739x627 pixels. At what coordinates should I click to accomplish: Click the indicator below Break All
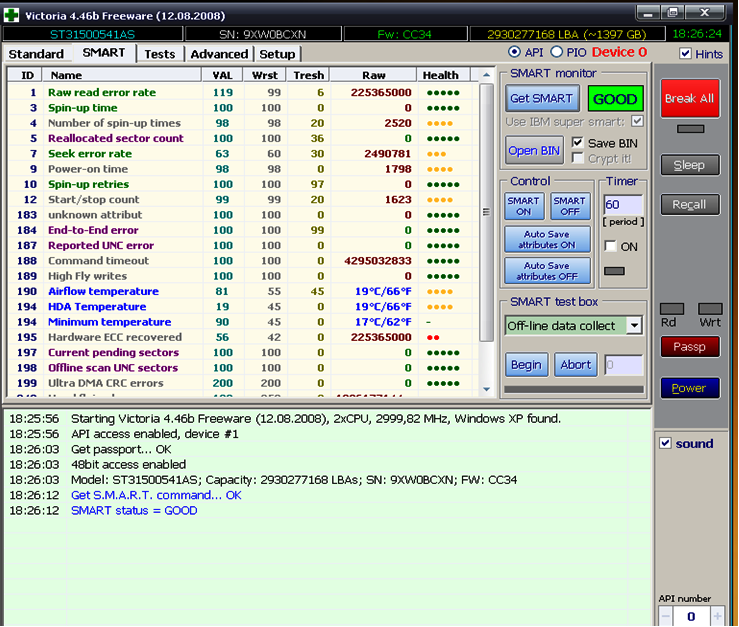690,129
